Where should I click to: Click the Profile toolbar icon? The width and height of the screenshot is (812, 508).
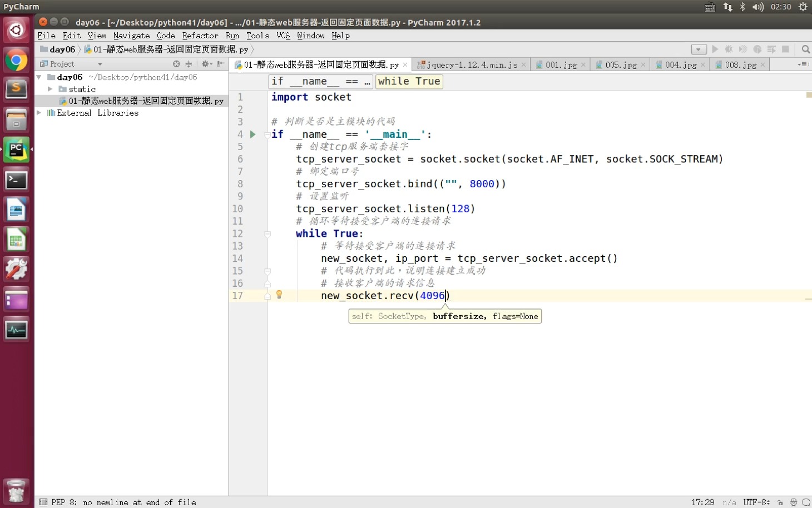click(x=757, y=49)
